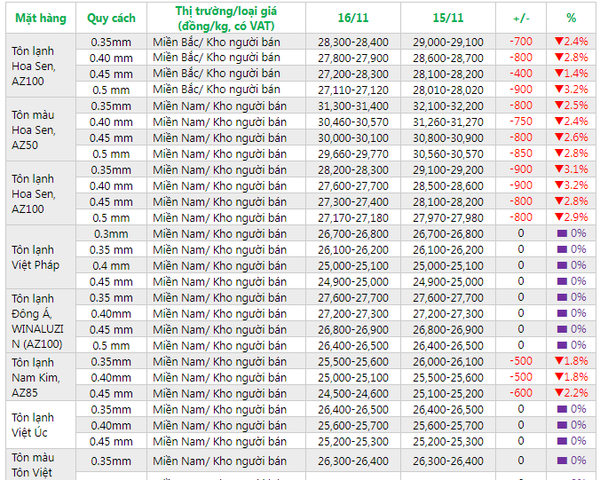This screenshot has height=480, width=600.
Task: Click the price "30,000-30,100"
Action: 353,138
